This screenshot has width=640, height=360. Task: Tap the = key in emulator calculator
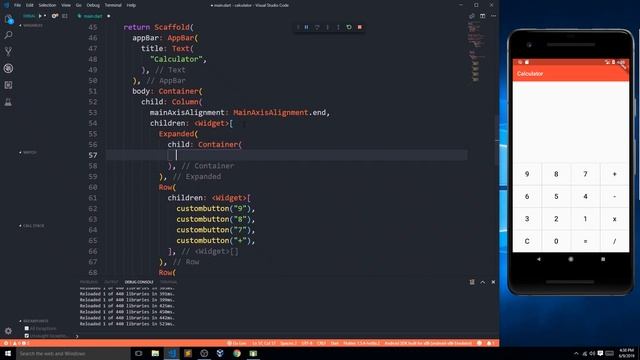(x=585, y=241)
